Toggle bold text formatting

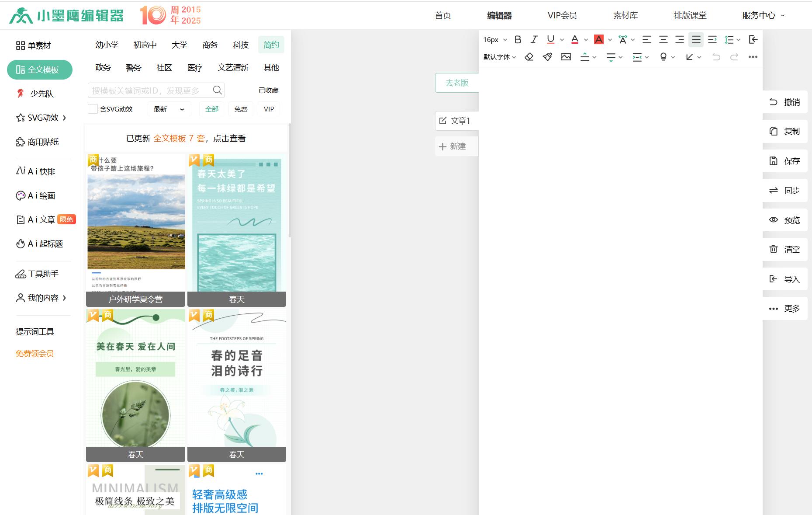coord(518,40)
